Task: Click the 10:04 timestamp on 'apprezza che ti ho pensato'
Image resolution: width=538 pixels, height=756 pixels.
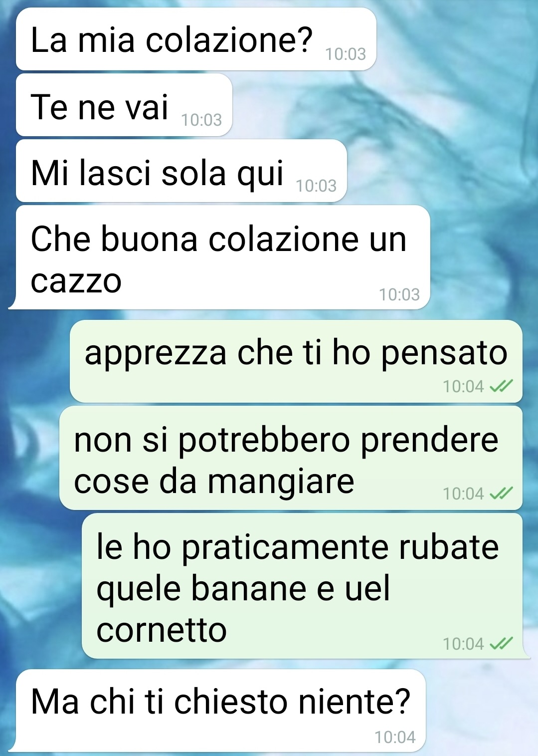Action: (463, 386)
